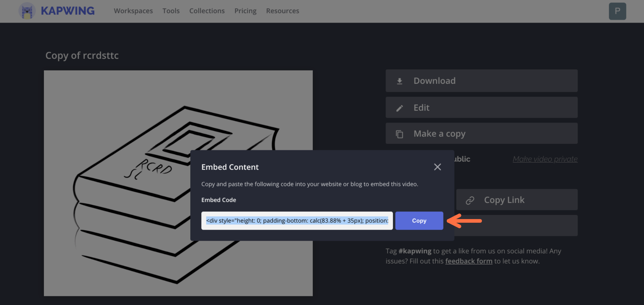The image size is (644, 305).
Task: Open the feedback form link
Action: pos(468,261)
